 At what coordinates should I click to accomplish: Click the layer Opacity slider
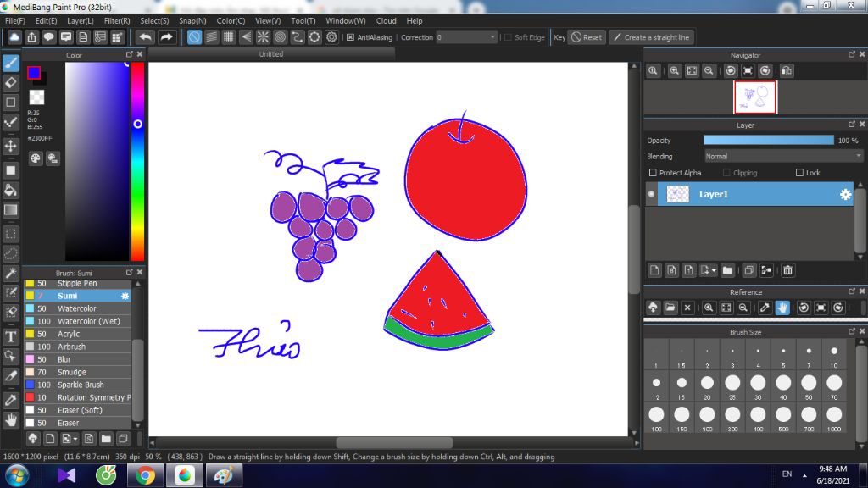tap(768, 141)
